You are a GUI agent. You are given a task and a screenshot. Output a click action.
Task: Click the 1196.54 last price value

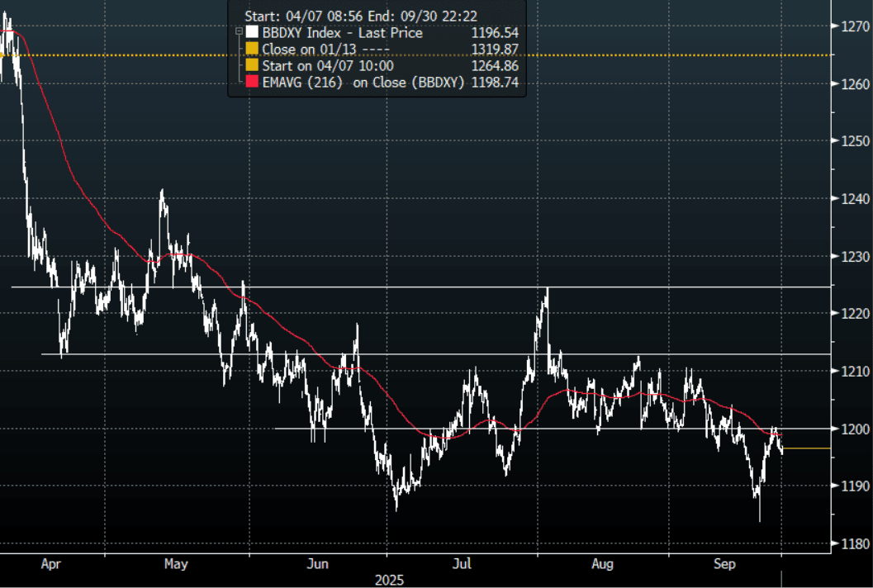pyautogui.click(x=495, y=33)
